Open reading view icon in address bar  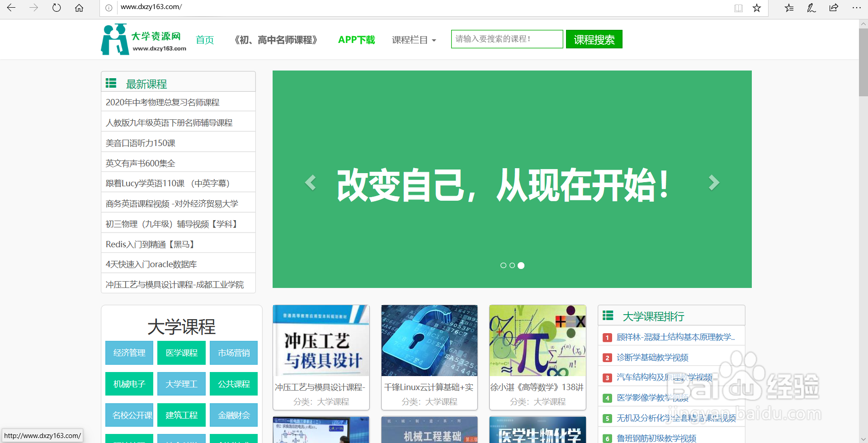click(x=739, y=8)
